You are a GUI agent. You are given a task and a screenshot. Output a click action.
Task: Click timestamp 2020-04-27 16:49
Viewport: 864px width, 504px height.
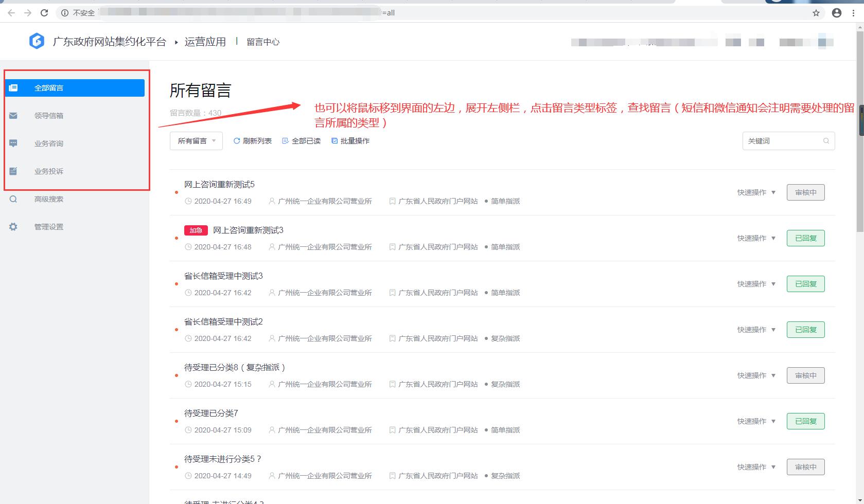(x=223, y=201)
